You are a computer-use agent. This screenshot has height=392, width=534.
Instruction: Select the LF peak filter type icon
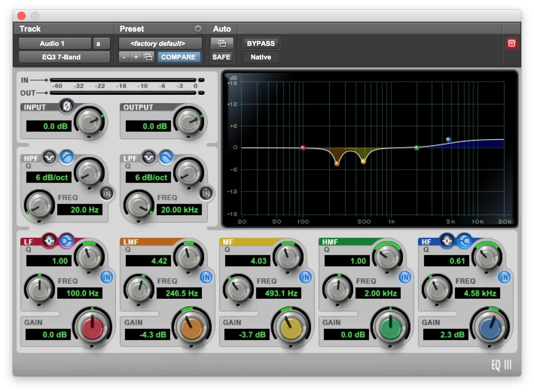49,241
